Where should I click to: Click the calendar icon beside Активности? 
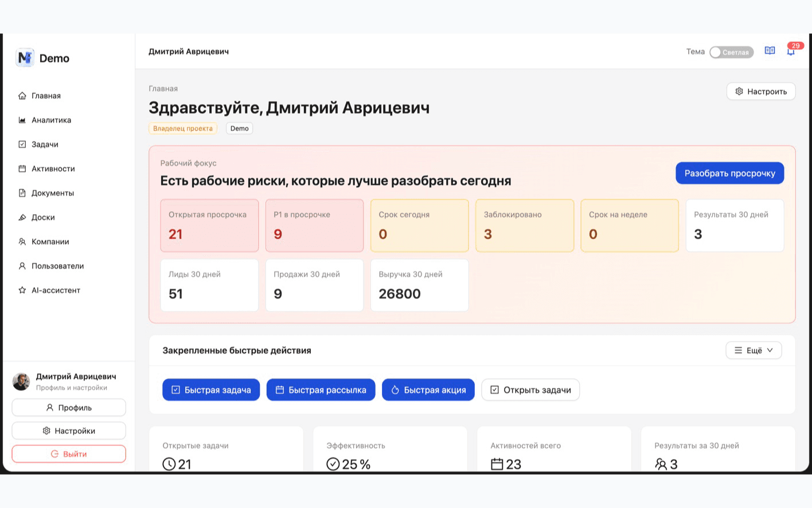click(x=22, y=169)
